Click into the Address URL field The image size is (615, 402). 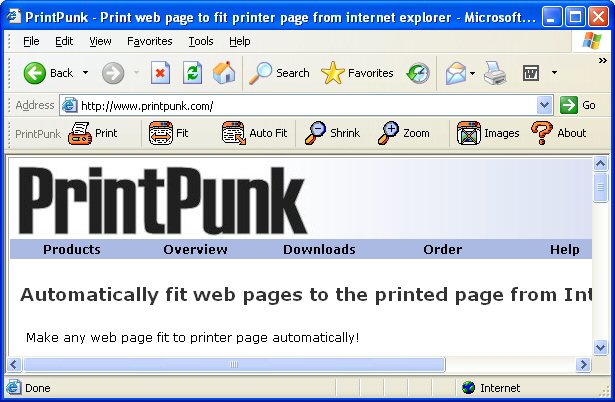point(308,106)
